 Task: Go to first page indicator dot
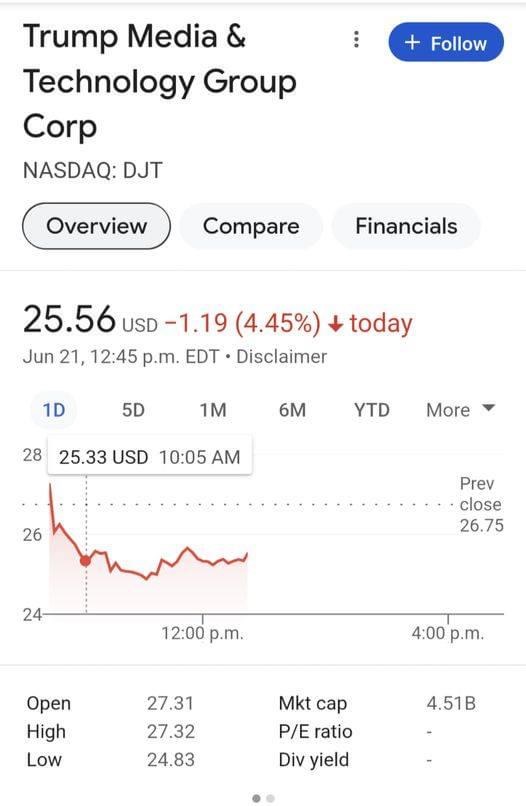click(x=256, y=798)
